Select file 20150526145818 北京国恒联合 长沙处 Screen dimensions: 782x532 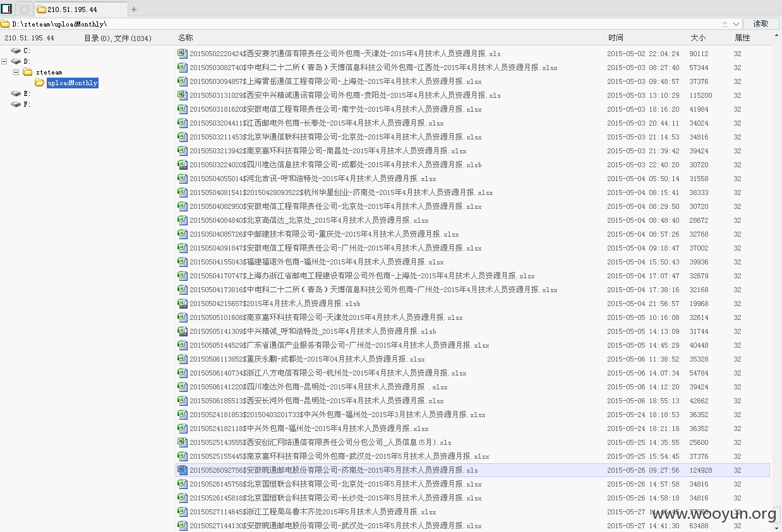pos(335,498)
